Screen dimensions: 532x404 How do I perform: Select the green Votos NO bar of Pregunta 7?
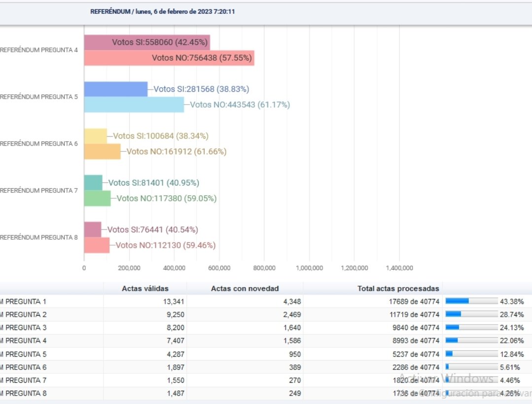tap(97, 198)
